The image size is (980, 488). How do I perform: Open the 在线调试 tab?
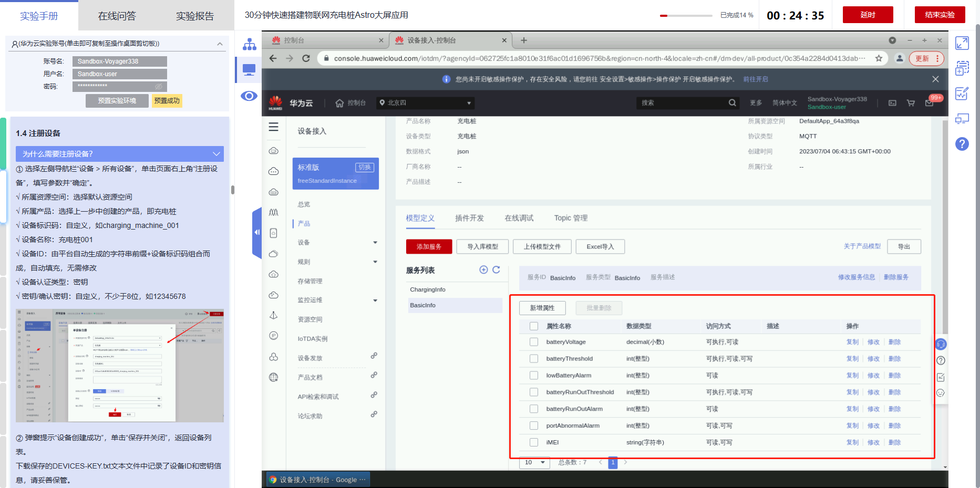point(519,218)
